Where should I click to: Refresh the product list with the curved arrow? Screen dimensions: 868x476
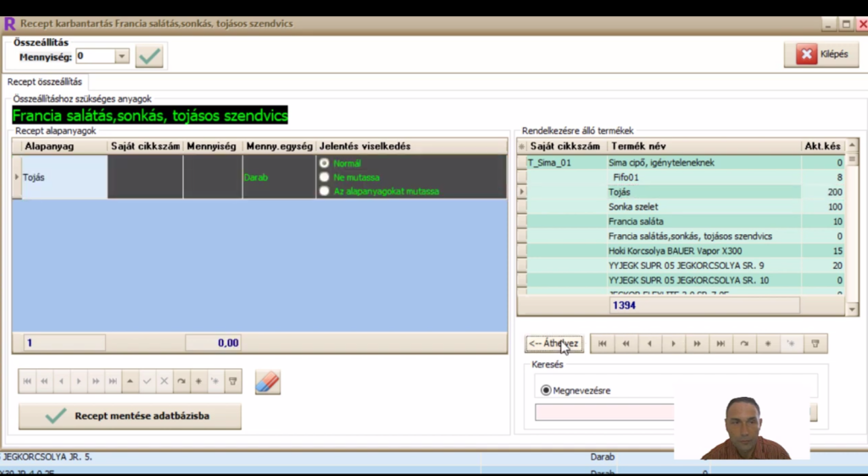(x=744, y=344)
